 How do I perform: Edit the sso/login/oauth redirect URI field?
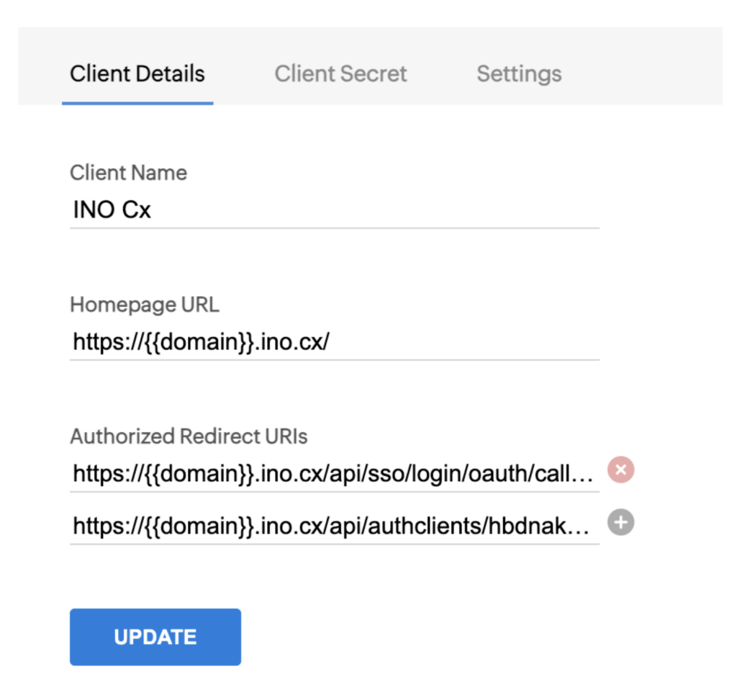point(334,473)
